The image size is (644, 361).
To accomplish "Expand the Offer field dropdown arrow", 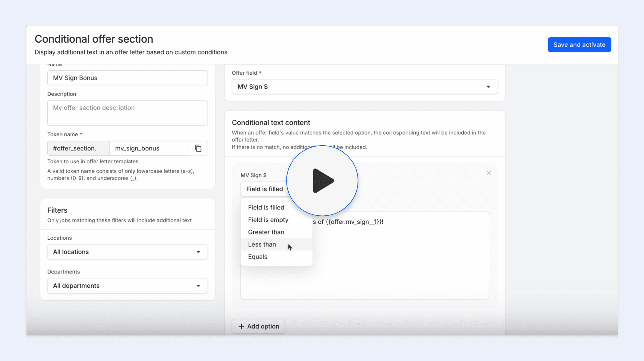I will (488, 87).
